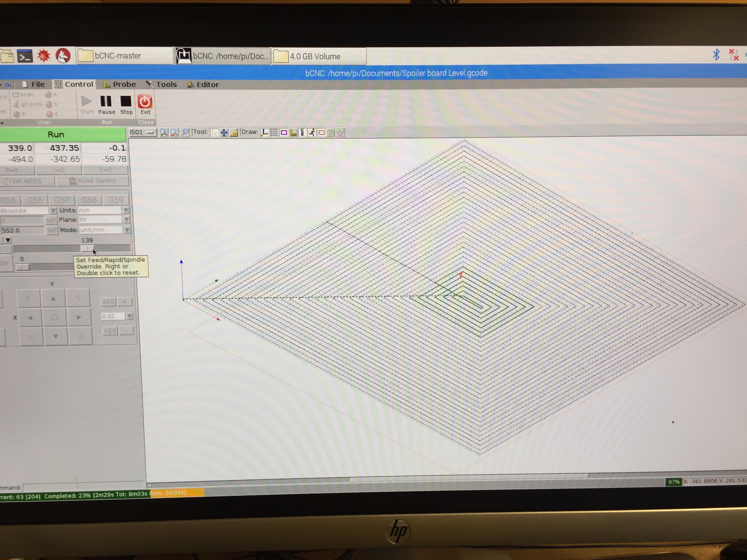The image size is (747, 560).
Task: Toggle axes display in Draw toolbar
Action: click(x=264, y=133)
